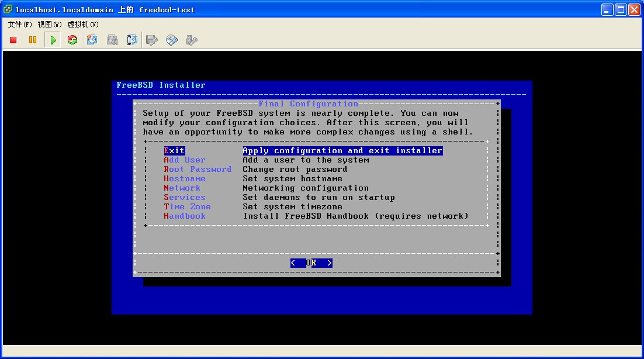This screenshot has width=644, height=359.
Task: Click the red power off (stop) icon
Action: tap(13, 40)
